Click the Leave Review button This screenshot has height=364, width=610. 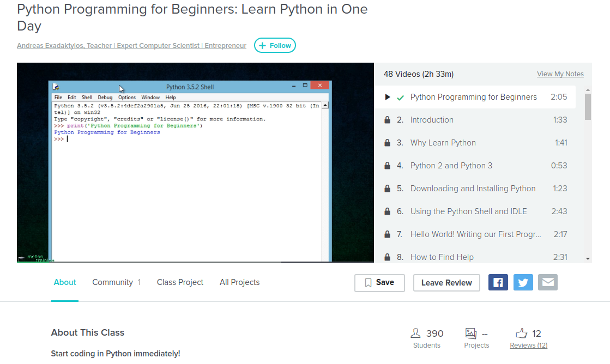(446, 283)
